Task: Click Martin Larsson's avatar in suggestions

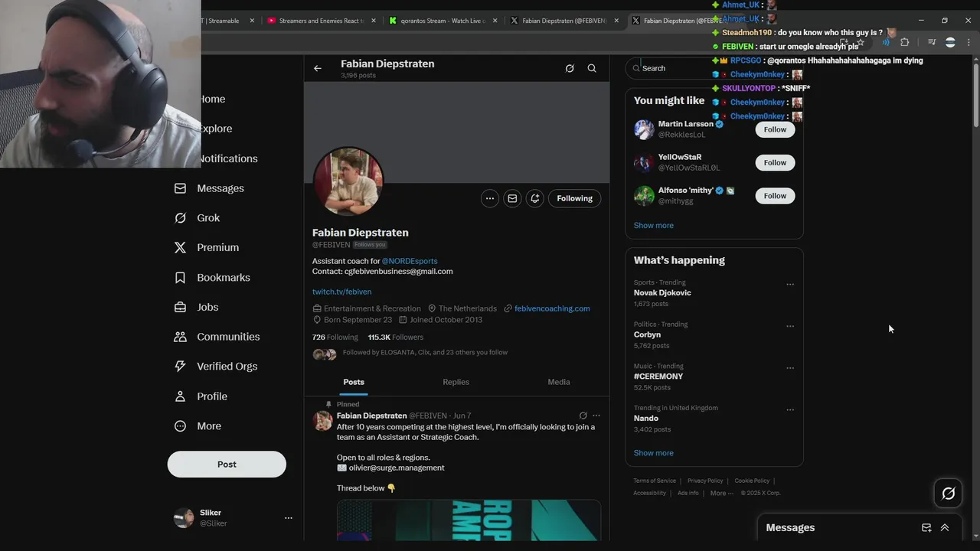Action: click(x=644, y=129)
